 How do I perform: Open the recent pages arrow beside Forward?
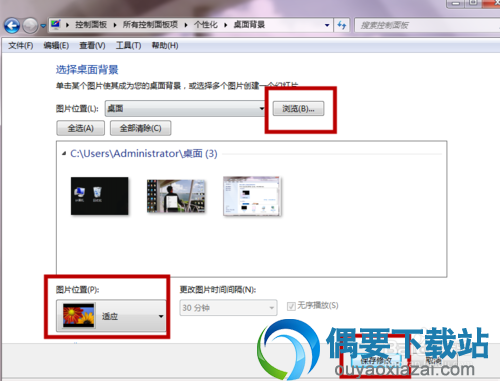tap(43, 26)
